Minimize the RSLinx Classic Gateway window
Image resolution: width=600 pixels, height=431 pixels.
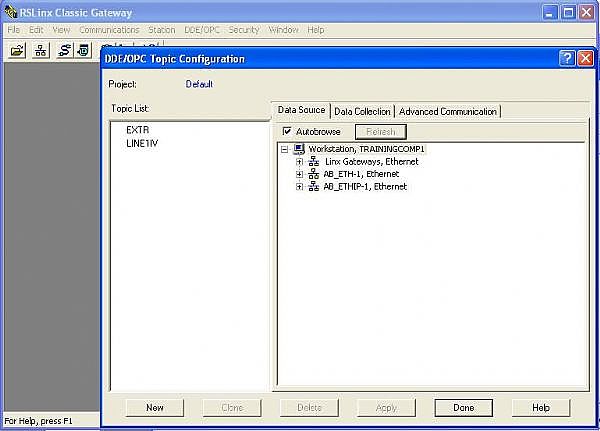pyautogui.click(x=549, y=13)
